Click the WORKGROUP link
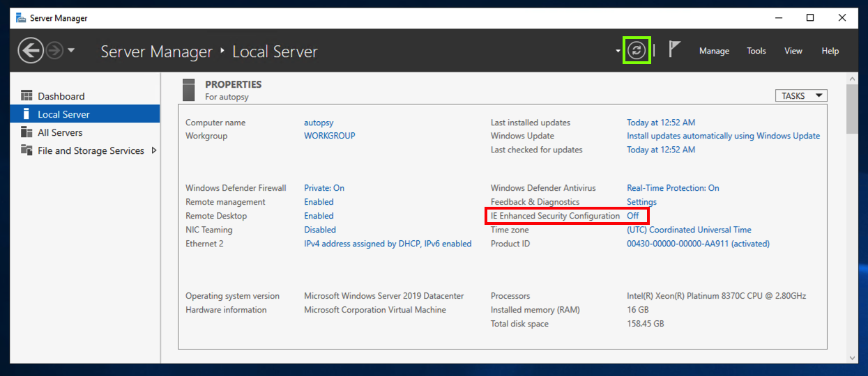The height and width of the screenshot is (376, 868). point(330,136)
